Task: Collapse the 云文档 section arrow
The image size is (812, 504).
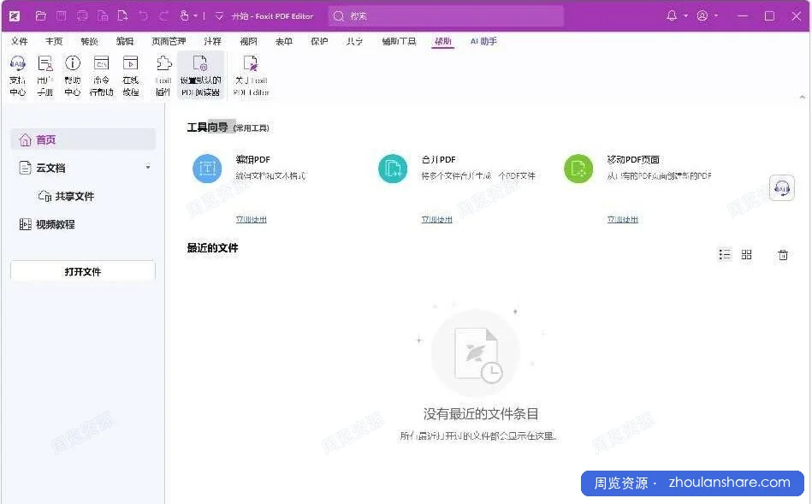Action: coord(148,168)
